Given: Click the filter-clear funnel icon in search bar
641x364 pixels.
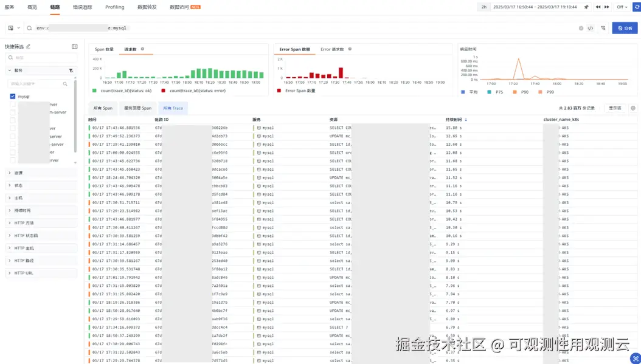Looking at the screenshot, I should (x=603, y=28).
